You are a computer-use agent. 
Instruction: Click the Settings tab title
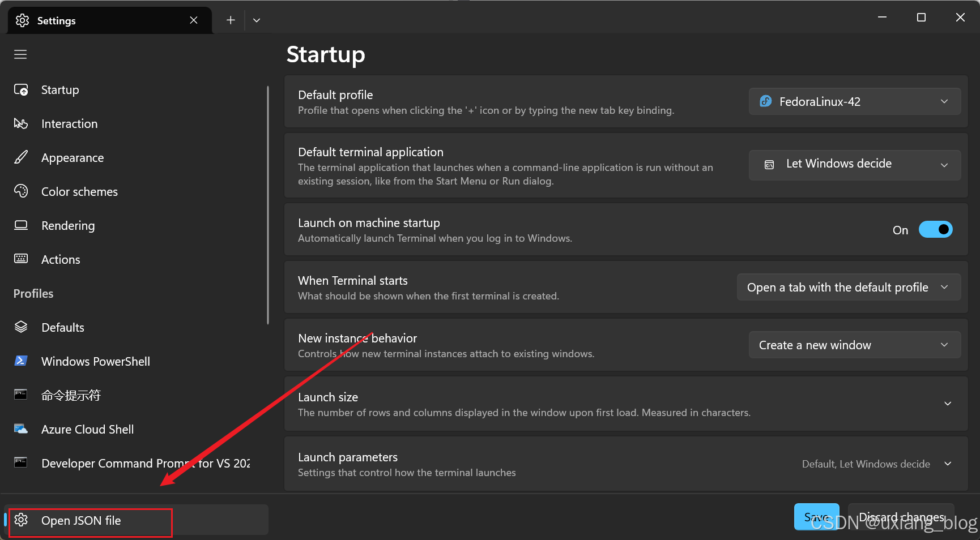(57, 20)
